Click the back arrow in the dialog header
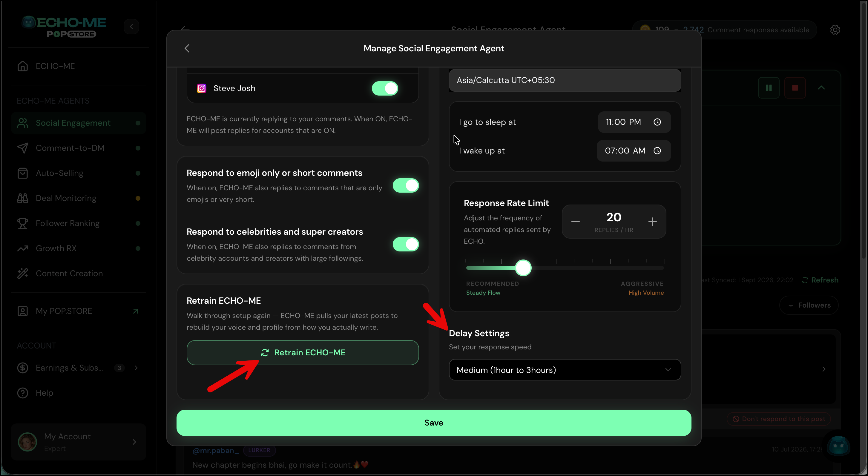Image resolution: width=868 pixels, height=476 pixels. pyautogui.click(x=187, y=48)
